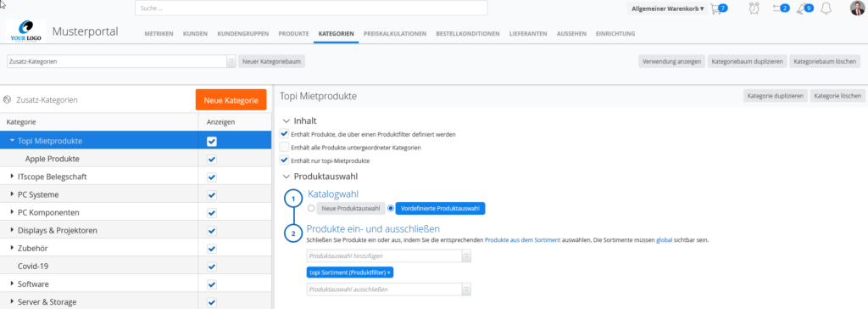Toggle Anzeigen checkbox for Zubehör
Screen dimensions: 868x309
(x=211, y=249)
